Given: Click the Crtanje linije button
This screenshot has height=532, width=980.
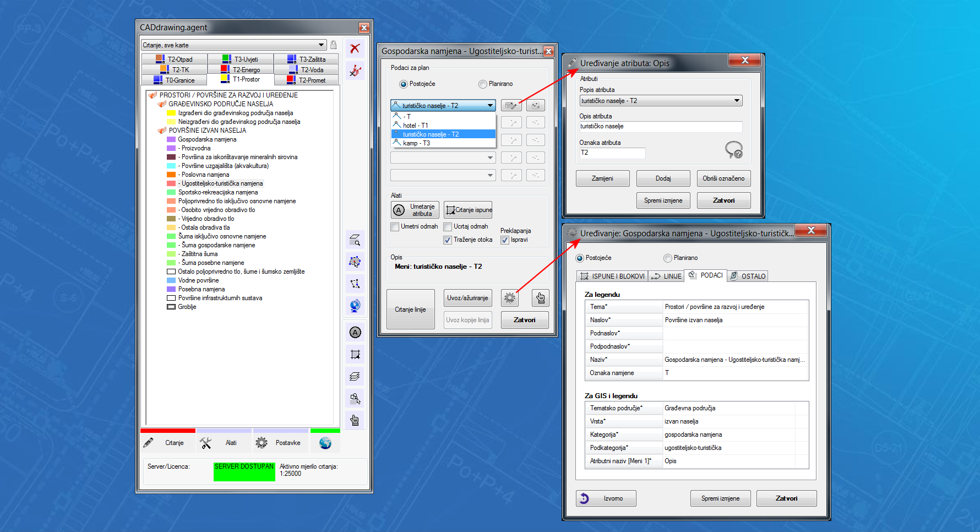Looking at the screenshot, I should tap(410, 310).
